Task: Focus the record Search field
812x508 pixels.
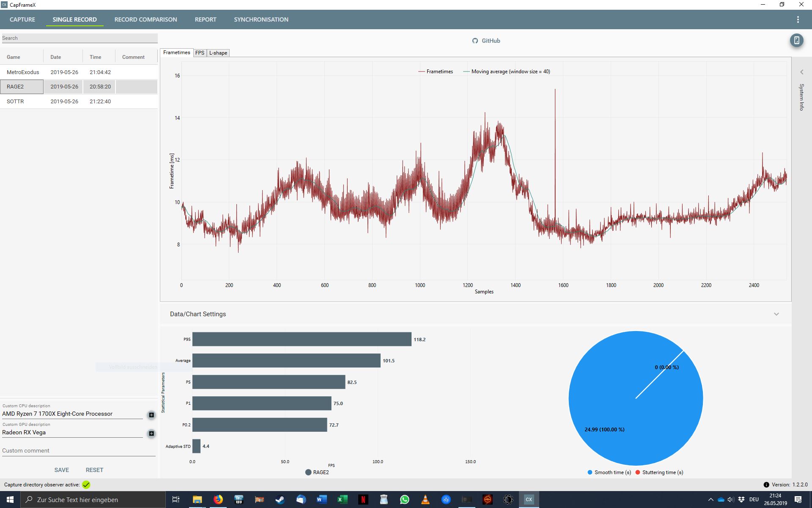Action: click(x=80, y=38)
